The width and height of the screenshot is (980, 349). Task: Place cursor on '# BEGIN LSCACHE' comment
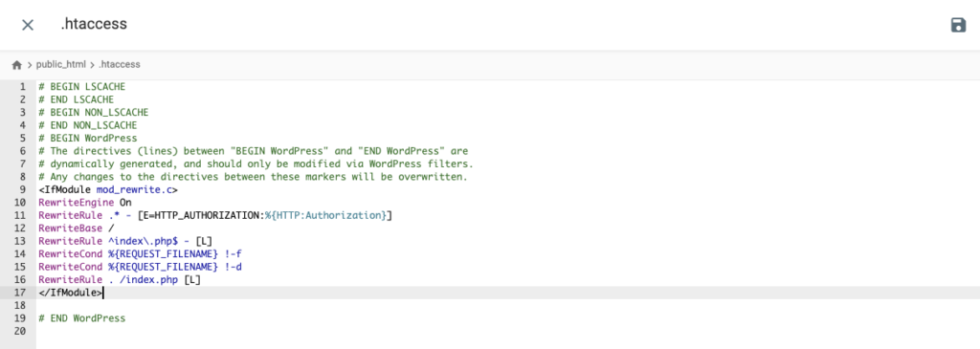[82, 87]
